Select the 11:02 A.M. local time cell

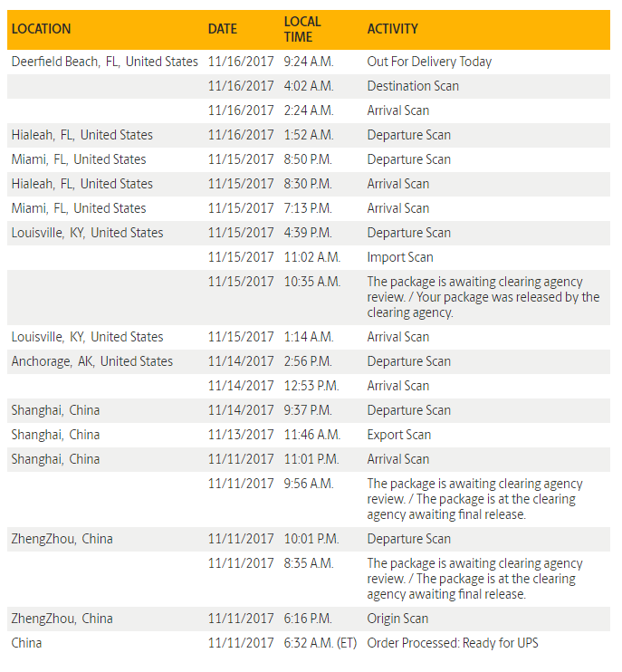coord(311,257)
